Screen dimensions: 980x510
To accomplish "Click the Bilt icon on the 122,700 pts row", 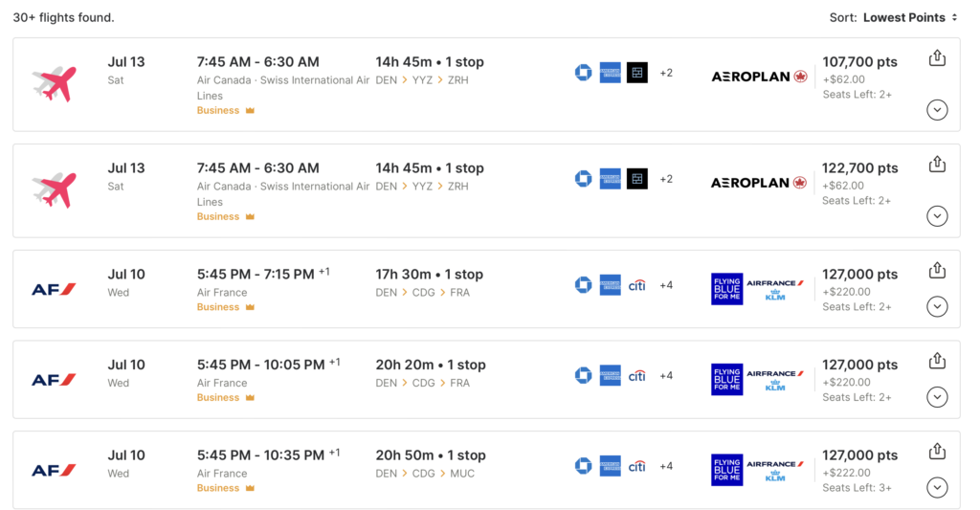I will point(636,179).
